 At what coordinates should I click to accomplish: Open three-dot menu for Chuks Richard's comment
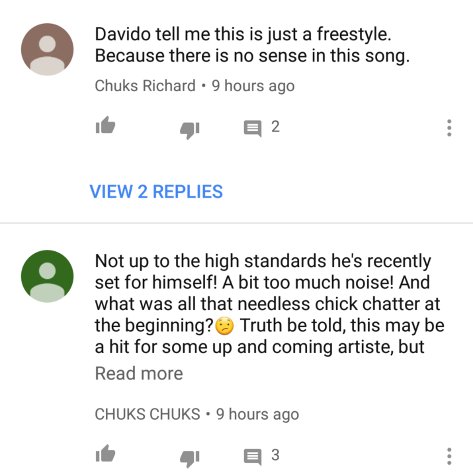(x=449, y=128)
